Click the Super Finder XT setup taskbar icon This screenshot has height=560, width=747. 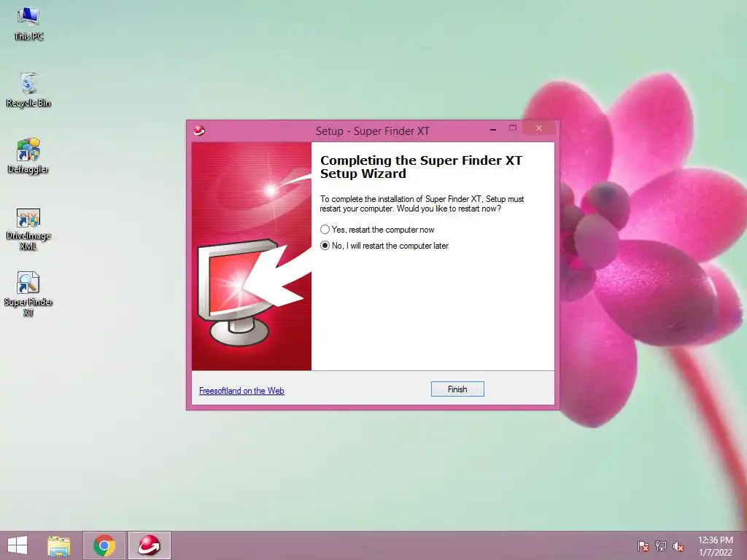pyautogui.click(x=149, y=545)
